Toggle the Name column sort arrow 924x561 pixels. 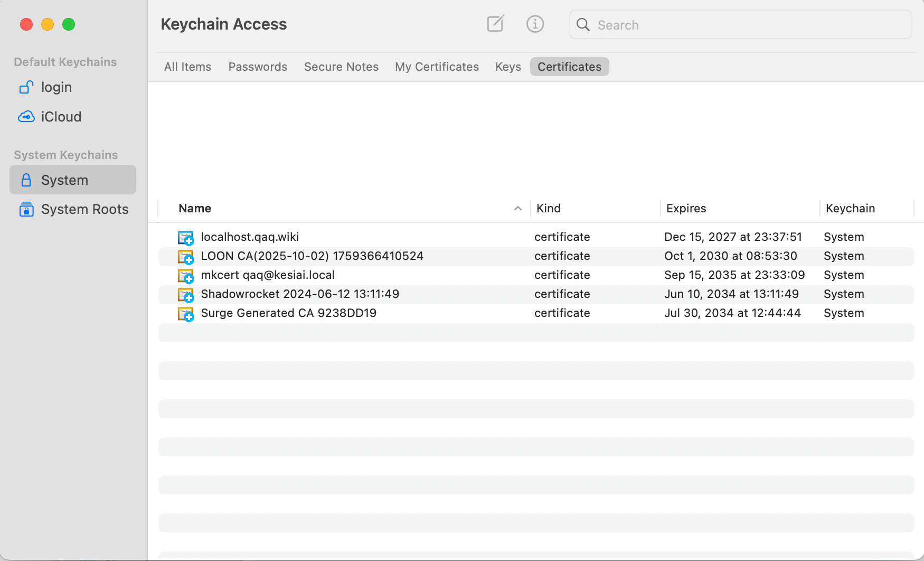(x=518, y=209)
